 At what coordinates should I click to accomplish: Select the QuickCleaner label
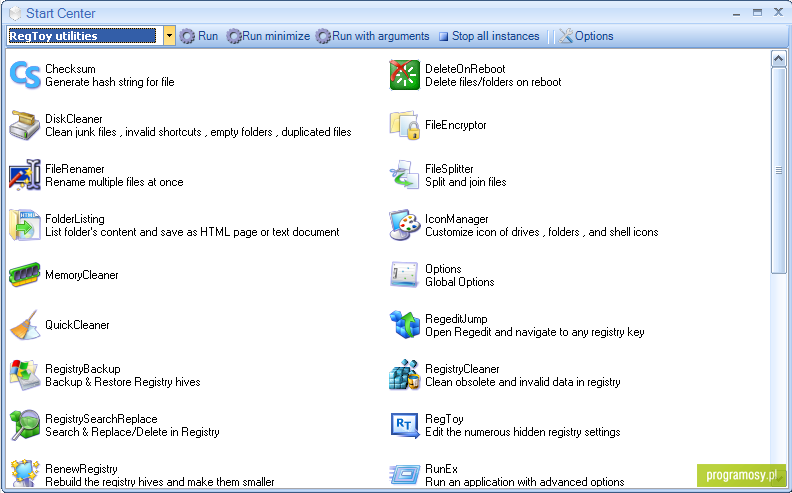tap(77, 325)
